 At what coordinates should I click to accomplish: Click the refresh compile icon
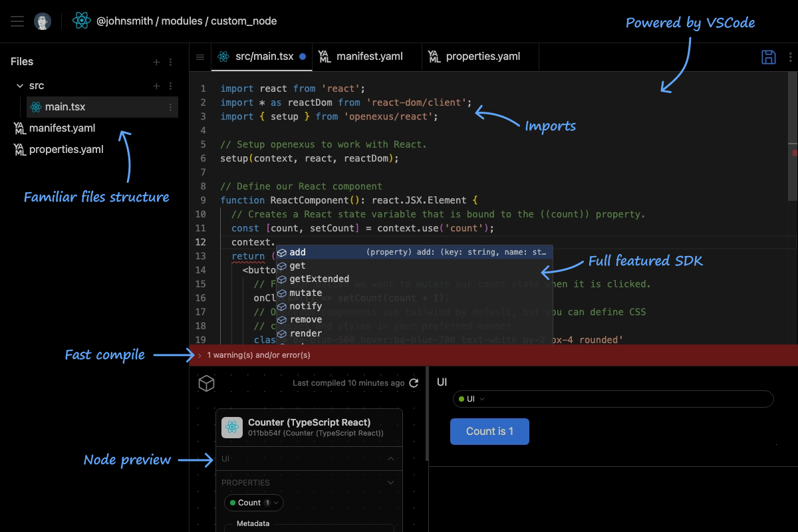click(x=414, y=383)
